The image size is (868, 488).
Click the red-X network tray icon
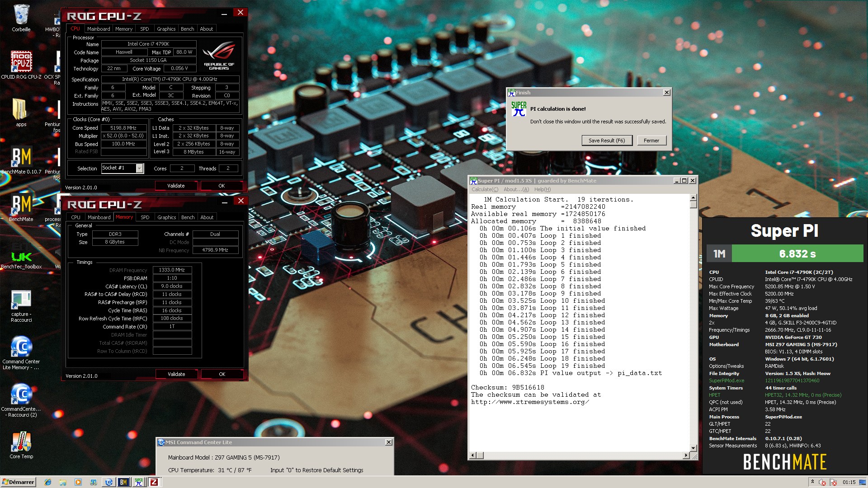click(822, 482)
